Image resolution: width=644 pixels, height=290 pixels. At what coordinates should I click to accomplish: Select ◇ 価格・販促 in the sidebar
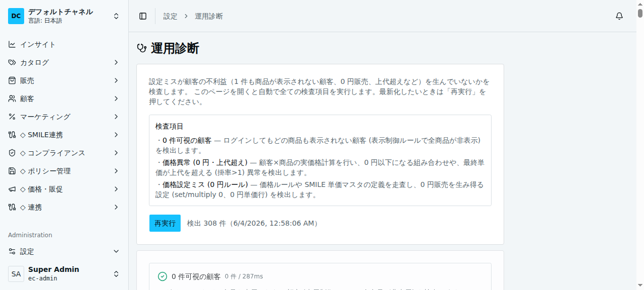(x=64, y=189)
